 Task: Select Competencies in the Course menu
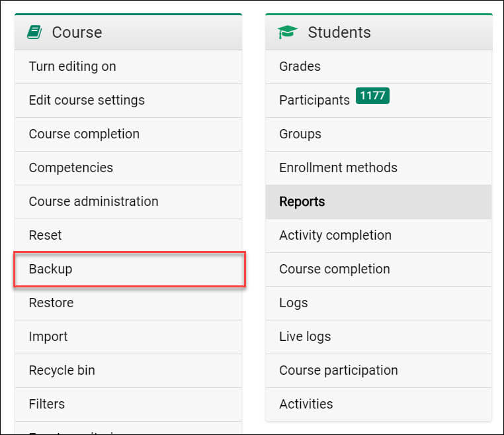click(128, 168)
